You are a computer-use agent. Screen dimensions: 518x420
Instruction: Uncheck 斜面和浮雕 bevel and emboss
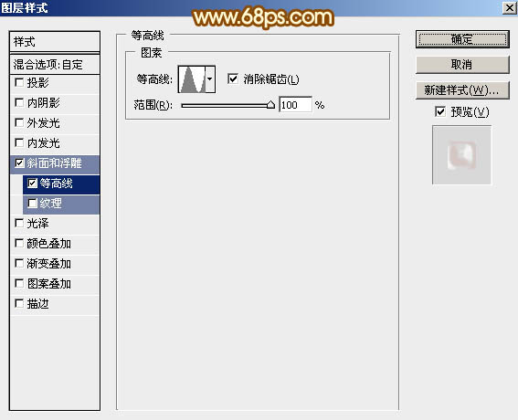(19, 163)
